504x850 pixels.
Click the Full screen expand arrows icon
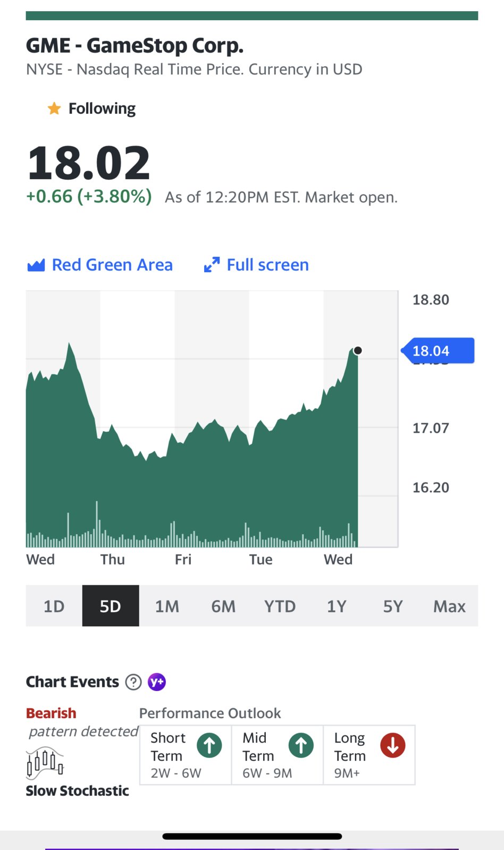[x=212, y=265]
